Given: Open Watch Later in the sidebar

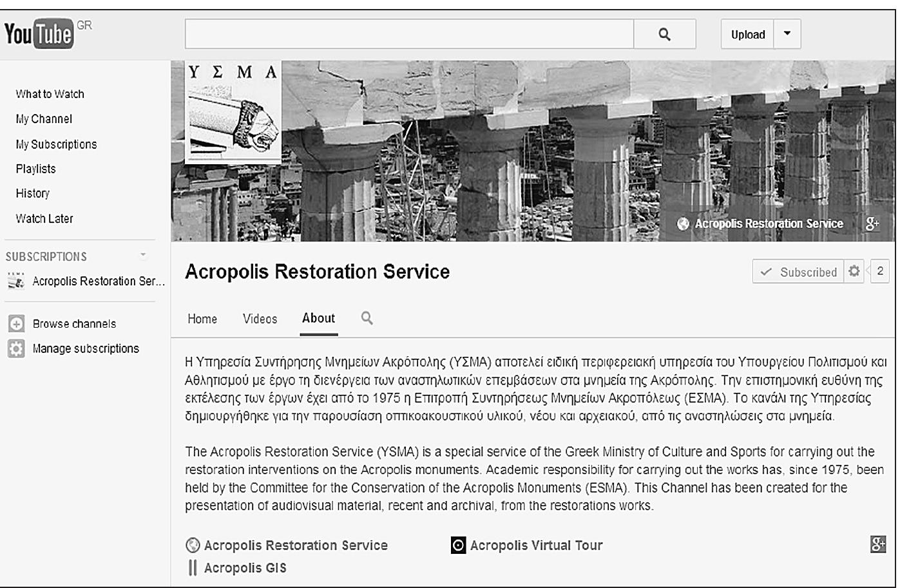Looking at the screenshot, I should (x=44, y=218).
